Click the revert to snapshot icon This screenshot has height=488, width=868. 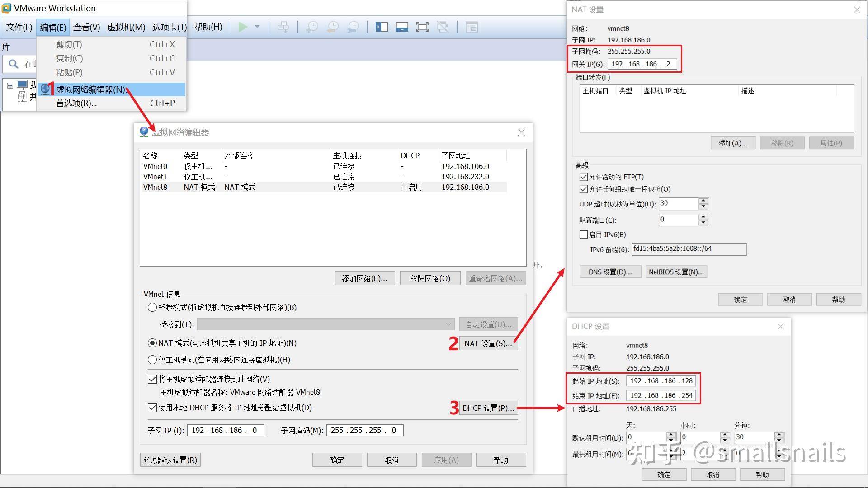pyautogui.click(x=333, y=27)
